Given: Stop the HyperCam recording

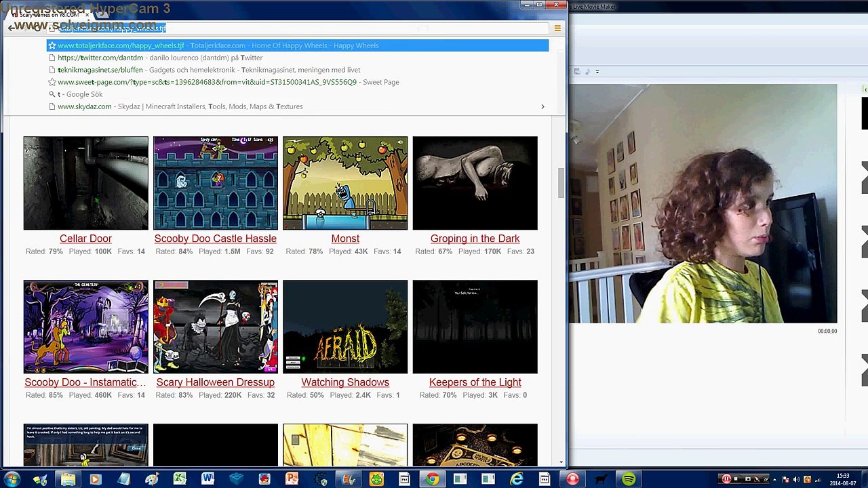Looking at the screenshot, I should [x=737, y=479].
